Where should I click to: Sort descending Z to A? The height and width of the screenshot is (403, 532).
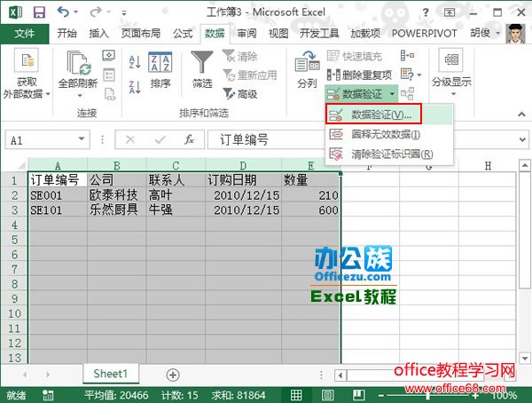[135, 87]
